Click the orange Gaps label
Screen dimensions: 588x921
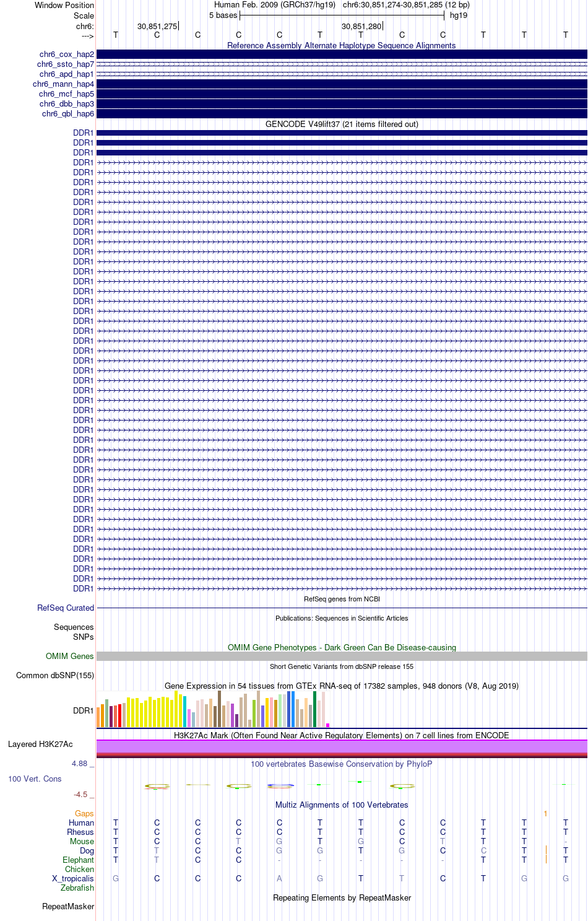coord(84,814)
